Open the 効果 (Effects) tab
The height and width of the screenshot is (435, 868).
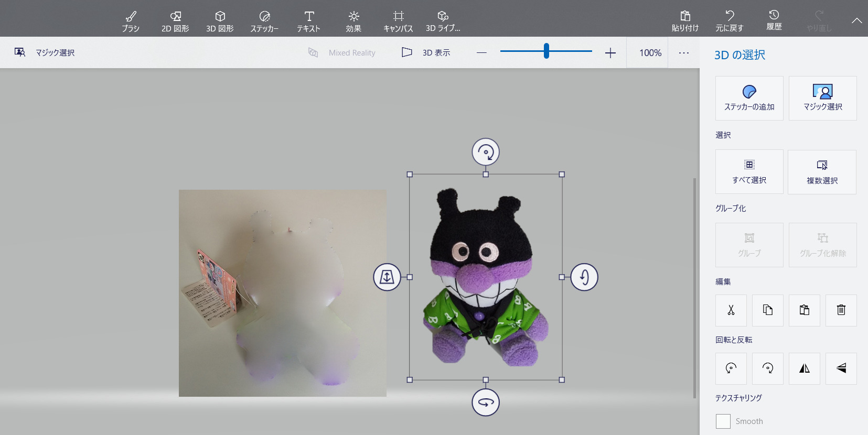click(x=353, y=21)
